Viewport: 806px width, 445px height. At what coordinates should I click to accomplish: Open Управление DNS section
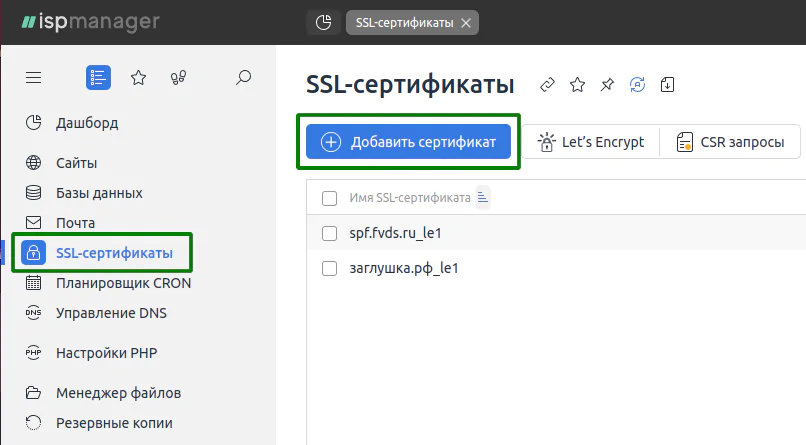[111, 313]
